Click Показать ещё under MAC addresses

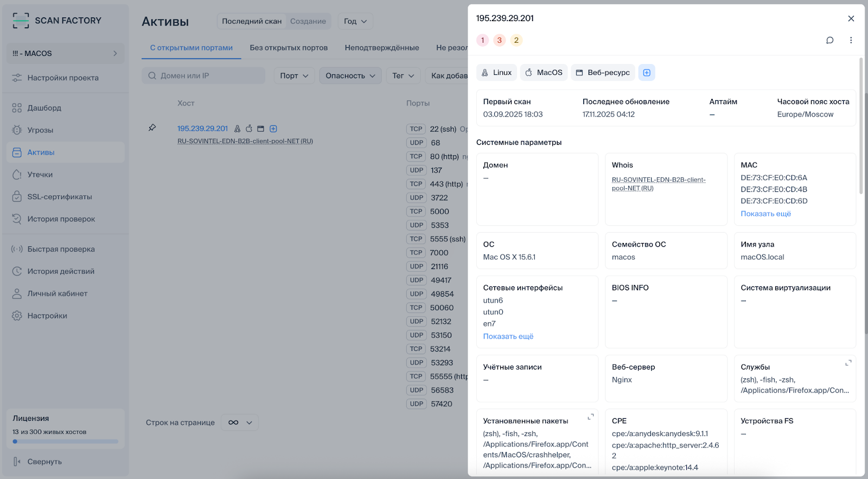765,214
